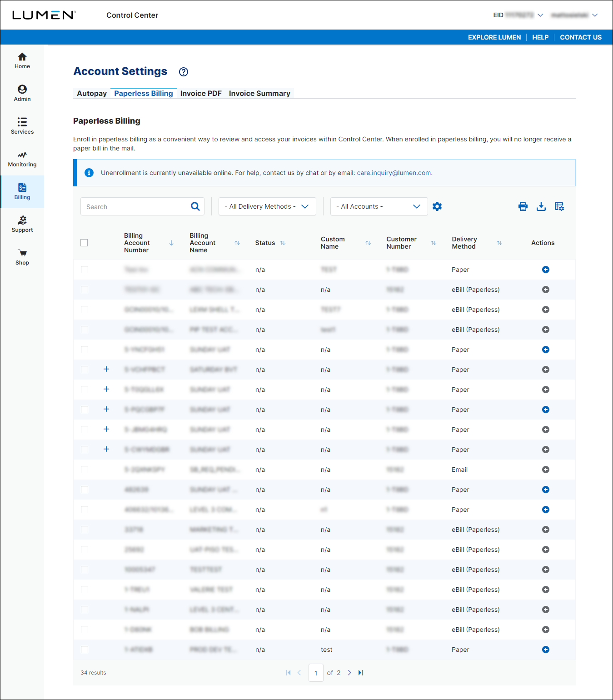Image resolution: width=613 pixels, height=700 pixels.
Task: Open Support from the sidebar
Action: coord(22,225)
